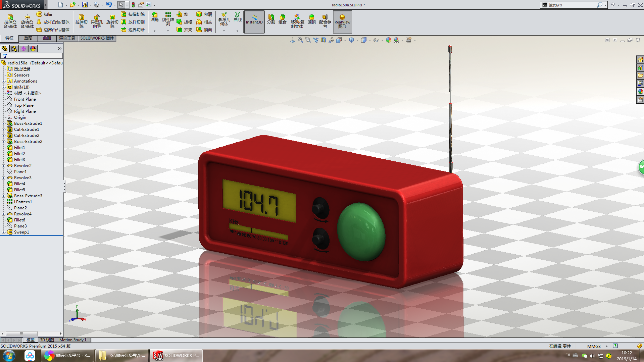Screen dimensions: 644x362
Task: Click the Extruded Boss/Base (拉伸凸台/基体) tool
Action: tap(10, 21)
